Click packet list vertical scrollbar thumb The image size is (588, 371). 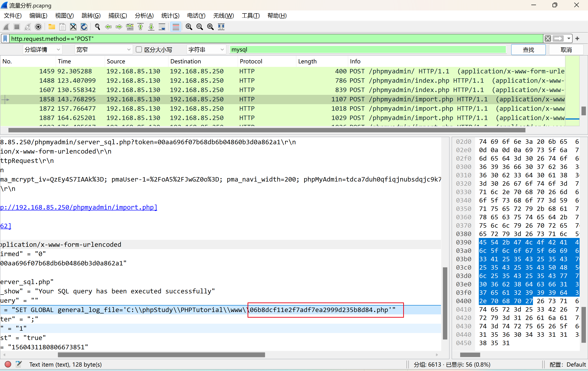(583, 111)
